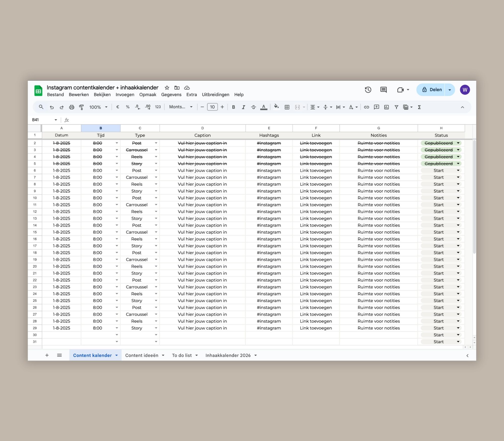The height and width of the screenshot is (441, 504).
Task: Open Status dropdown in row 6
Action: point(458,171)
